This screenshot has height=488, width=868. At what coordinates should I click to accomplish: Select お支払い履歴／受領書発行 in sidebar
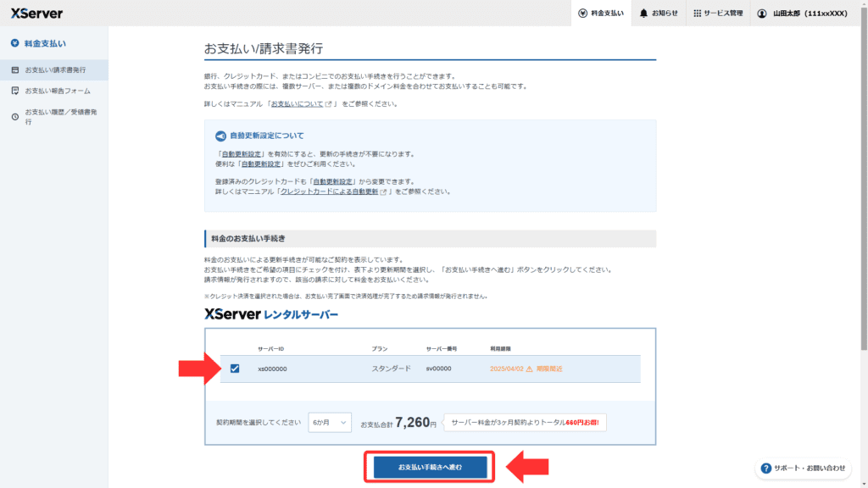click(54, 117)
